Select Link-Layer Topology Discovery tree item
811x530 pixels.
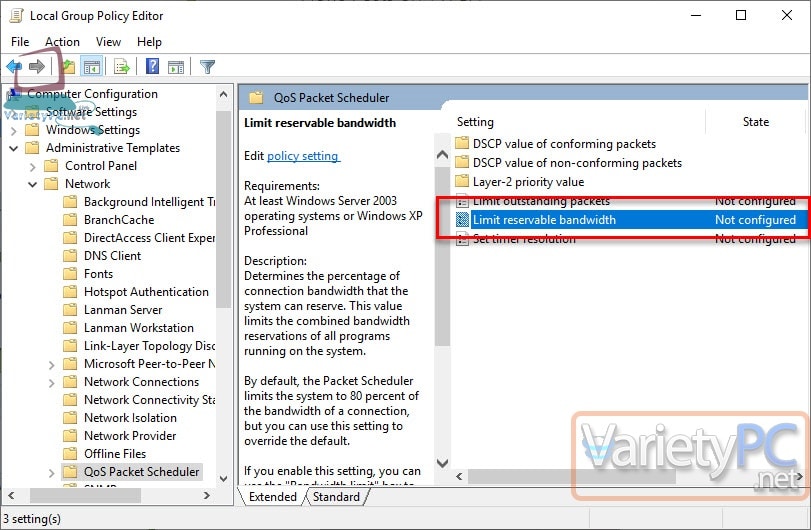(149, 346)
